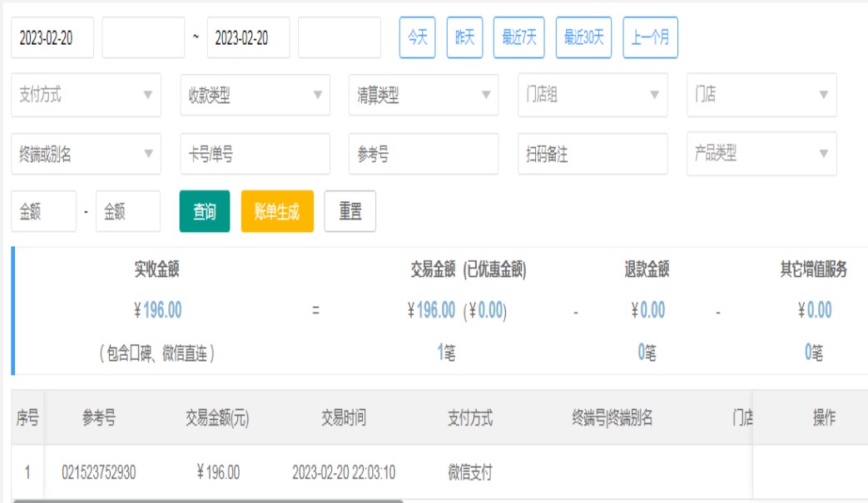Viewport: 868px width, 503px height.
Task: Click the 今天 quick date button
Action: [x=417, y=37]
